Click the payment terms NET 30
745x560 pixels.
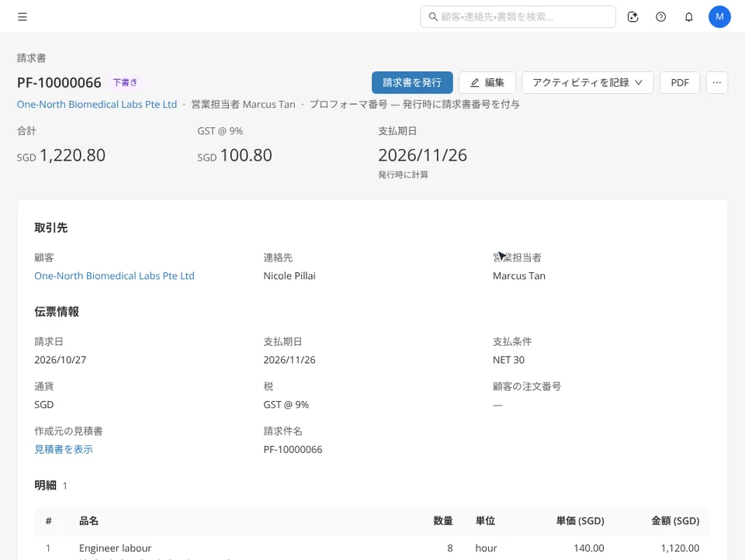click(x=508, y=360)
